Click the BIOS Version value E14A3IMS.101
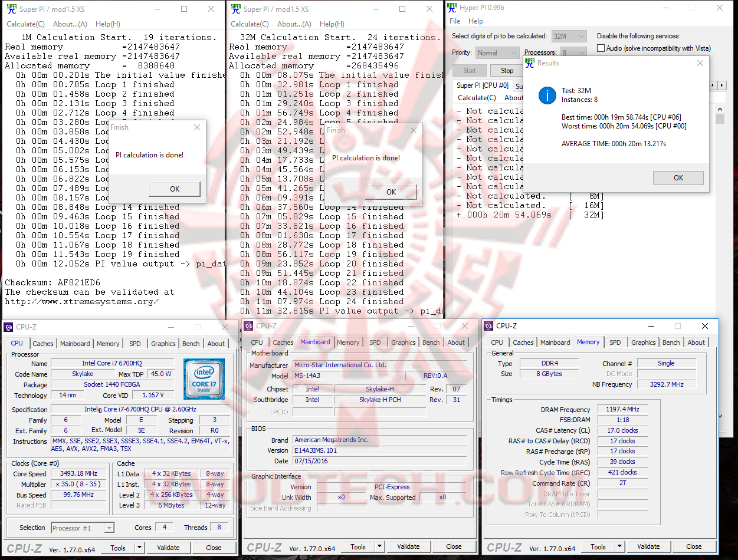Image resolution: width=738 pixels, height=560 pixels. (379, 451)
